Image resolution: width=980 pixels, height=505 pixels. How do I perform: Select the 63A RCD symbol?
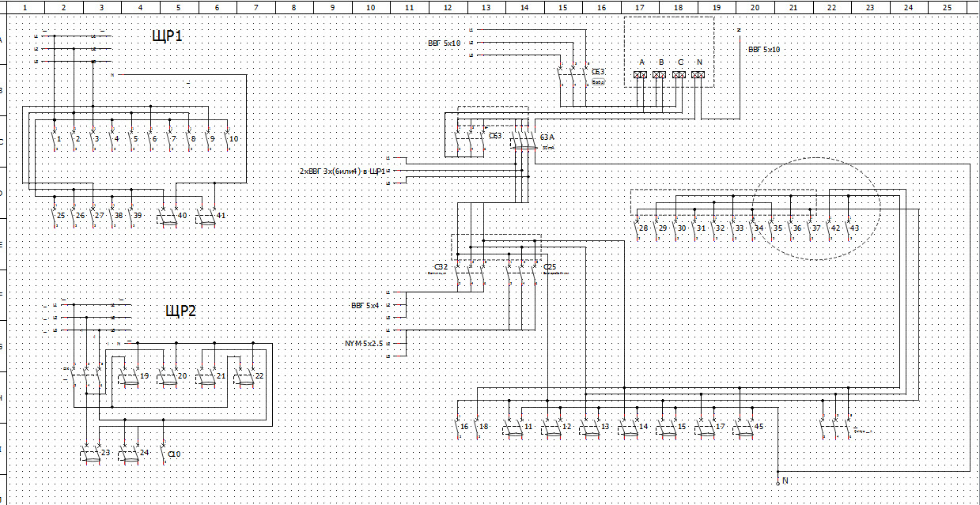click(x=522, y=139)
